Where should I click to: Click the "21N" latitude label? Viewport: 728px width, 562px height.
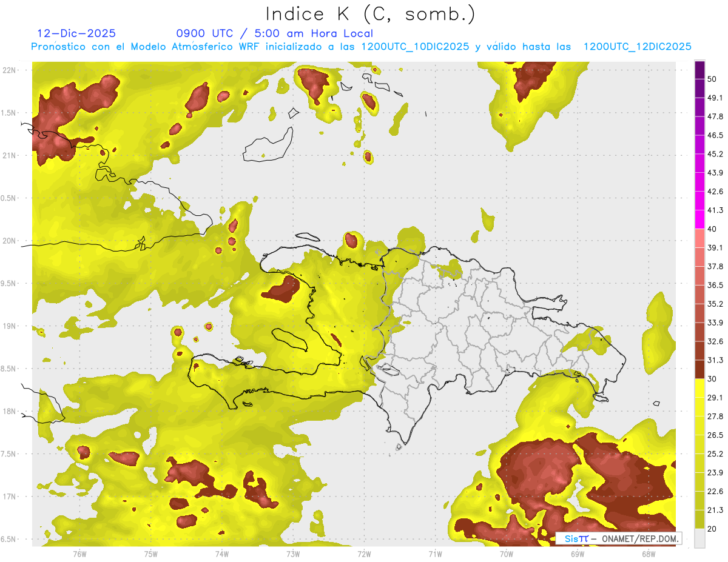[9, 155]
